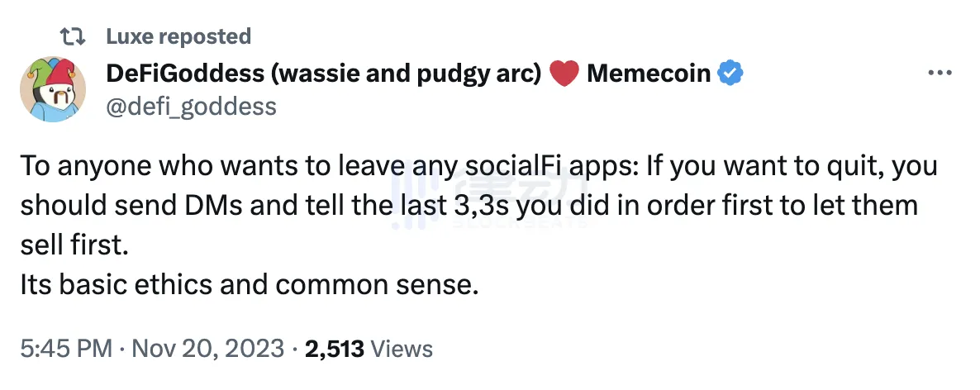The height and width of the screenshot is (390, 980).
Task: Open the @defi_goddess handle
Action: [x=191, y=106]
